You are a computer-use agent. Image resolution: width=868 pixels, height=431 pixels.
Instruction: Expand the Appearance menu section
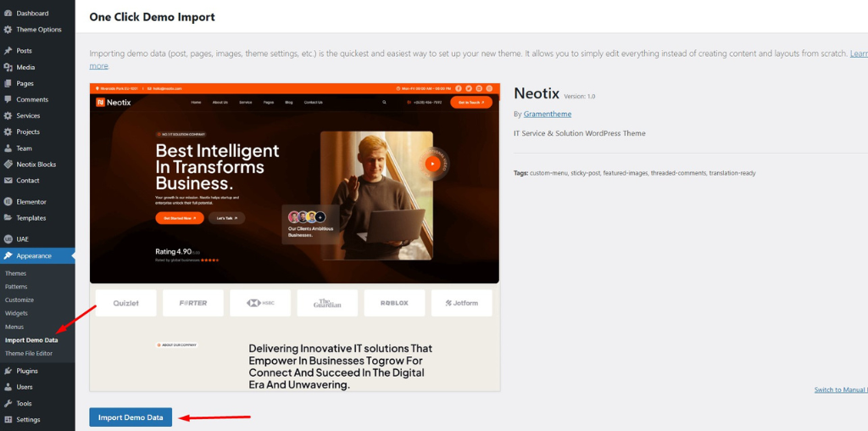(x=34, y=255)
